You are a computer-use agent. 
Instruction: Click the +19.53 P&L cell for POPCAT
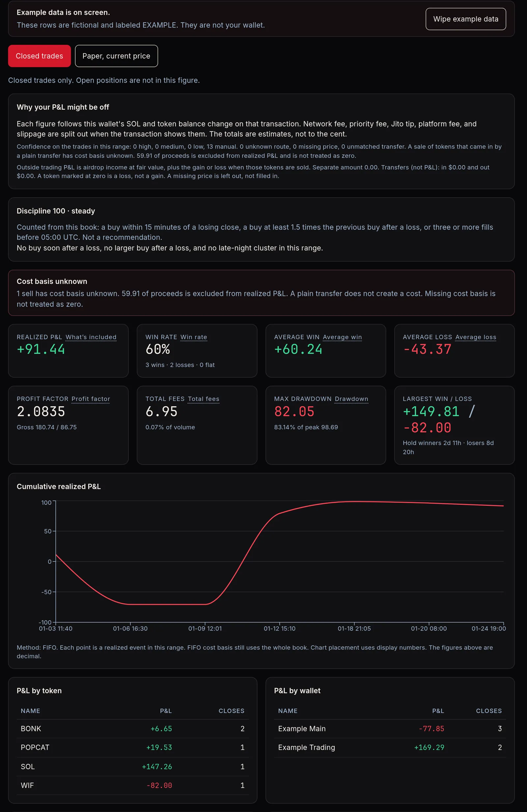(159, 747)
